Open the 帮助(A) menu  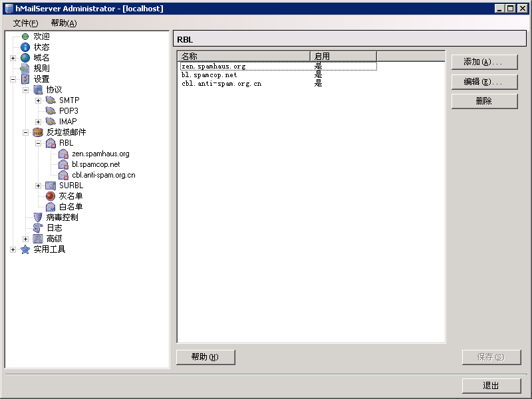click(x=64, y=23)
